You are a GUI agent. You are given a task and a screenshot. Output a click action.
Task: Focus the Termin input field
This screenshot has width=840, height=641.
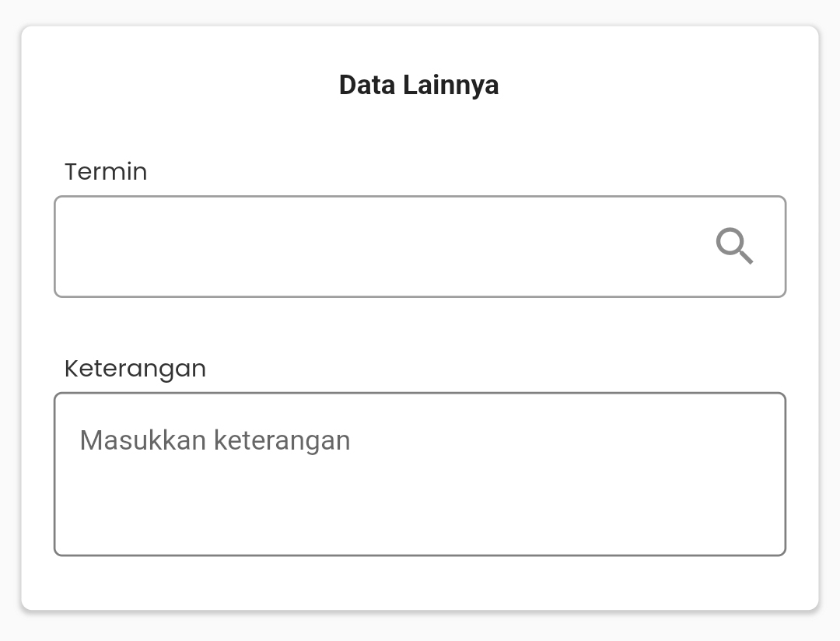(420, 247)
